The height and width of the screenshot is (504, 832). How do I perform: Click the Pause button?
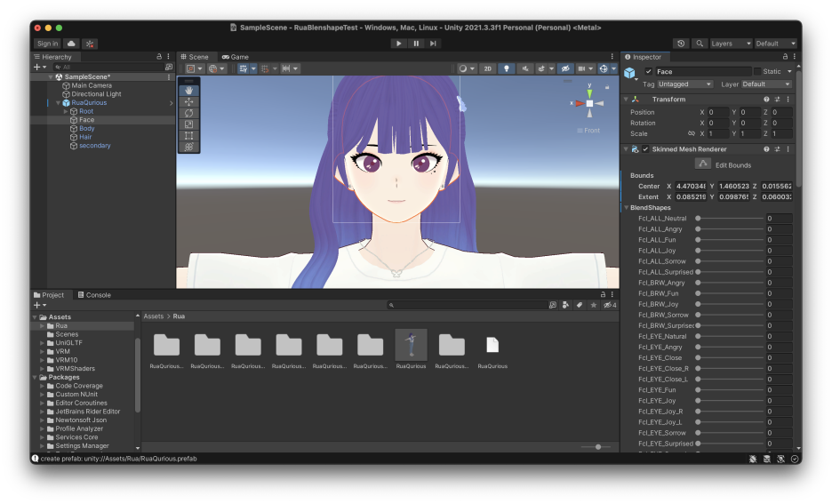(416, 44)
